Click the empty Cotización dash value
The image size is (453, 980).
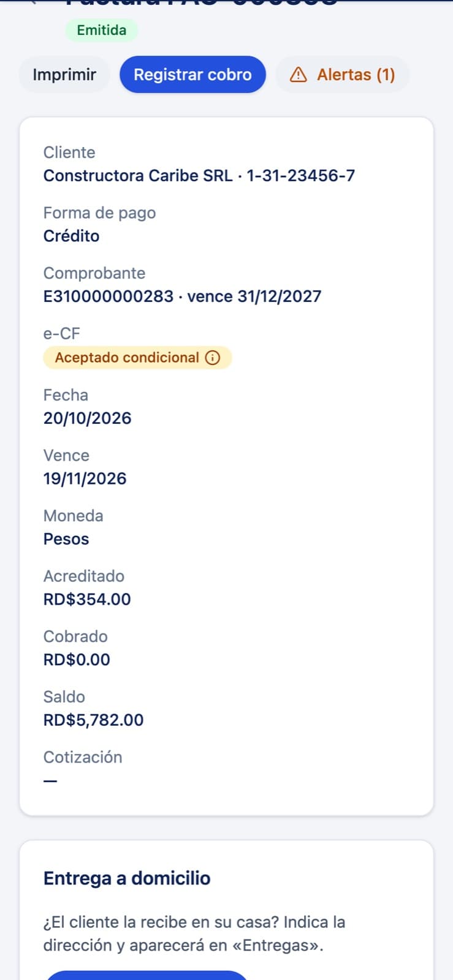(x=50, y=781)
